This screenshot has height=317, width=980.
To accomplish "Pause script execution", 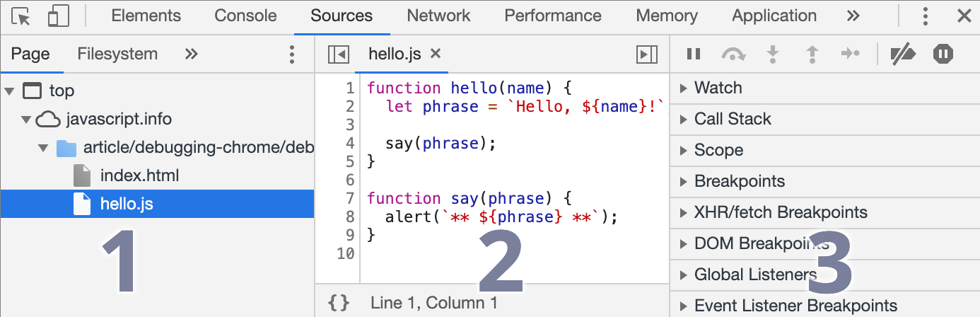I will click(x=694, y=54).
